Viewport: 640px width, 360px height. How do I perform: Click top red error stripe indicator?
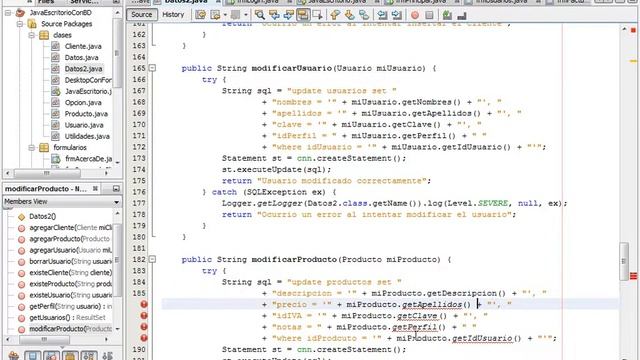coord(633,30)
